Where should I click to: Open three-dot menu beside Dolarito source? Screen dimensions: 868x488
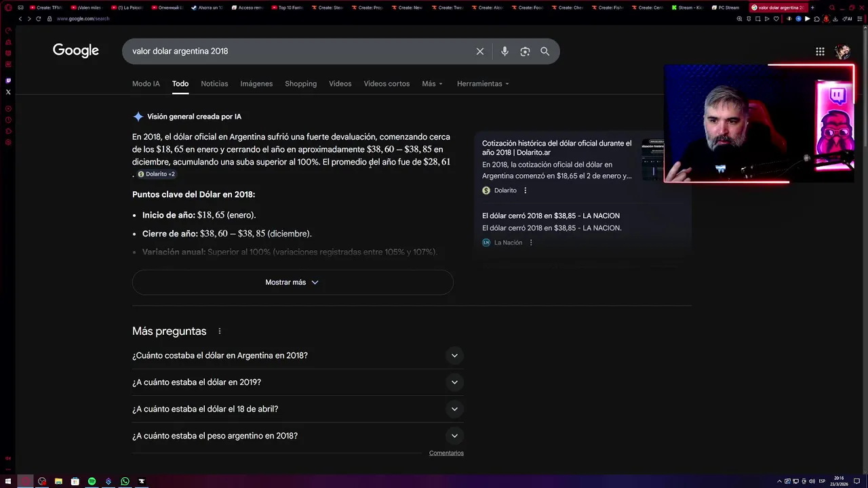(x=525, y=190)
